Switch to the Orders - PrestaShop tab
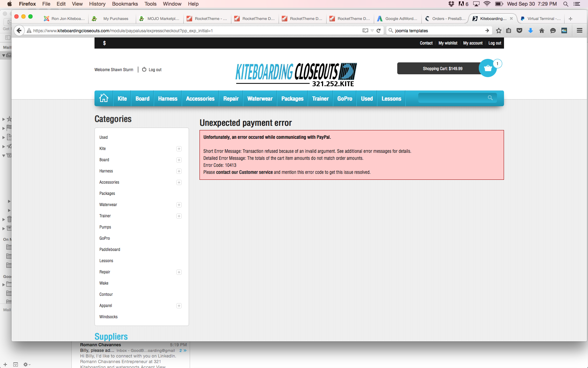588x368 pixels. tap(445, 19)
